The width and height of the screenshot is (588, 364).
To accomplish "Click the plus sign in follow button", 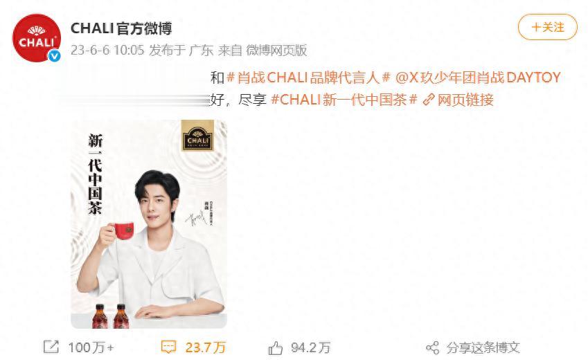I will click(x=536, y=27).
